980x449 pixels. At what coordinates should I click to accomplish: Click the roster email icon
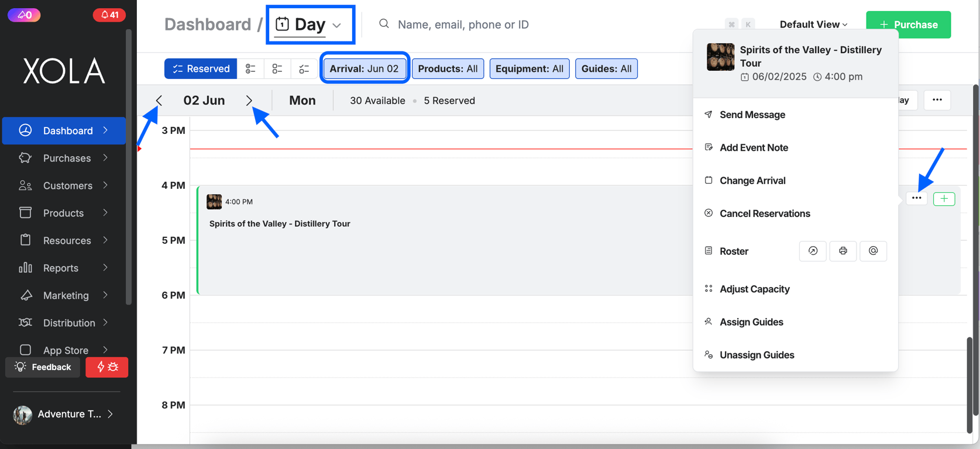pyautogui.click(x=873, y=251)
